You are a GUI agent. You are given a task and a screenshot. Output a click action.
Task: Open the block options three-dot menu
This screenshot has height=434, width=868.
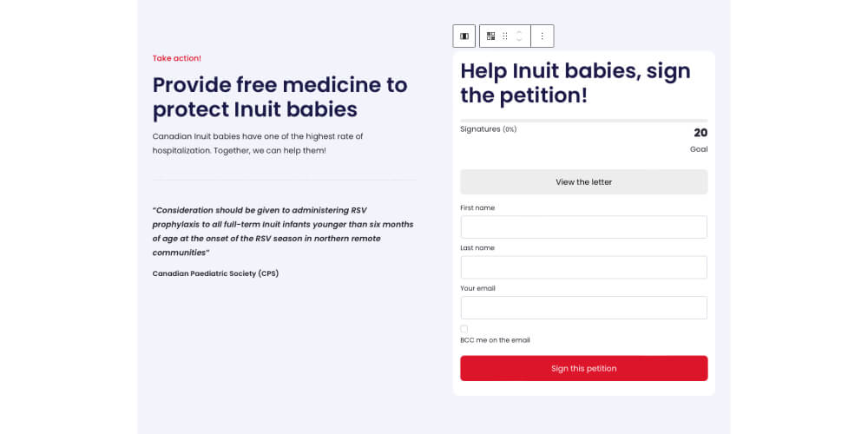(x=542, y=36)
